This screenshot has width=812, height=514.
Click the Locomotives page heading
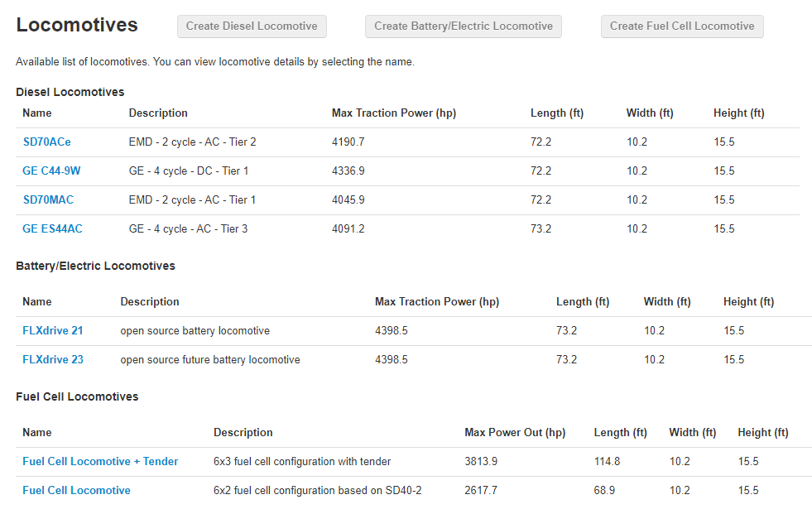pyautogui.click(x=77, y=25)
